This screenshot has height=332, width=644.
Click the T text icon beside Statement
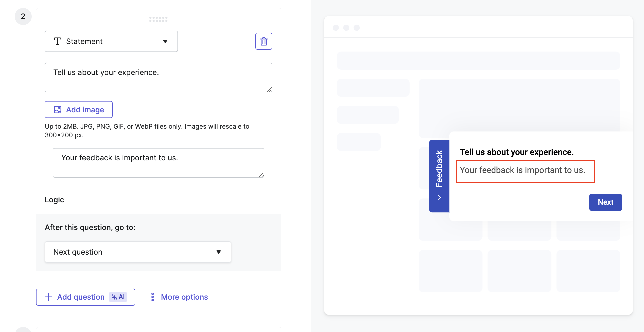pos(58,41)
